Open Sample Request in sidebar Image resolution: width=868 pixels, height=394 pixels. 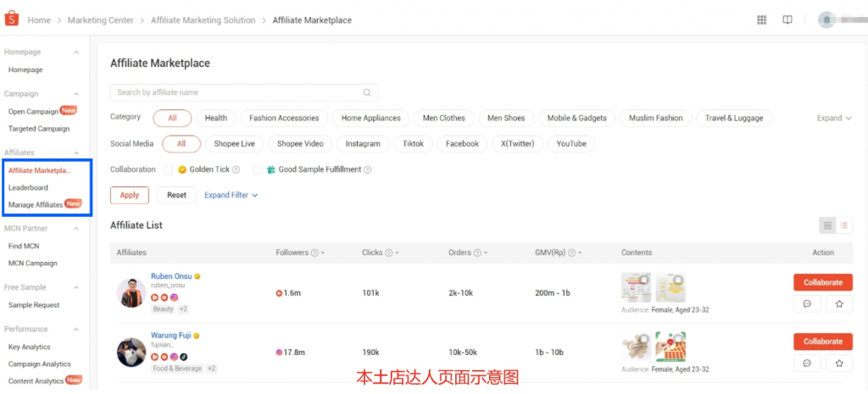34,305
